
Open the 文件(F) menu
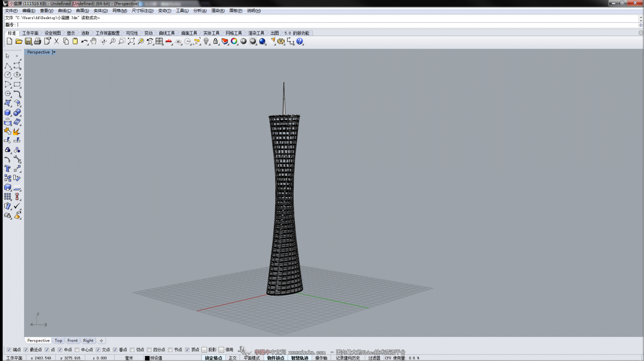(x=11, y=11)
